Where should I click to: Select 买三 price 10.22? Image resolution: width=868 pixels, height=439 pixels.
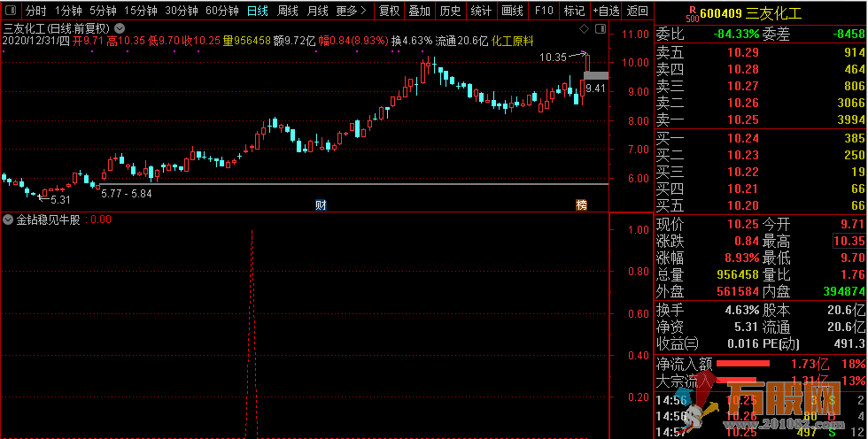coord(743,172)
